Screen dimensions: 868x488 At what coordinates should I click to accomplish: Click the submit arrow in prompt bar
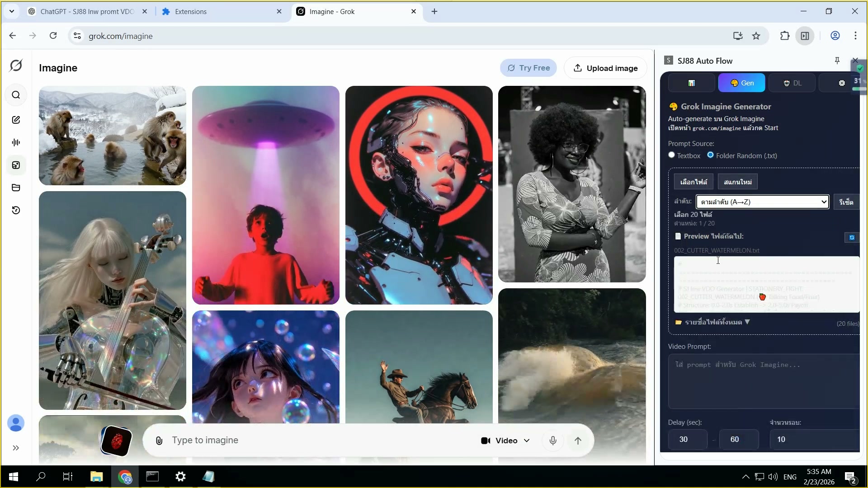(579, 440)
